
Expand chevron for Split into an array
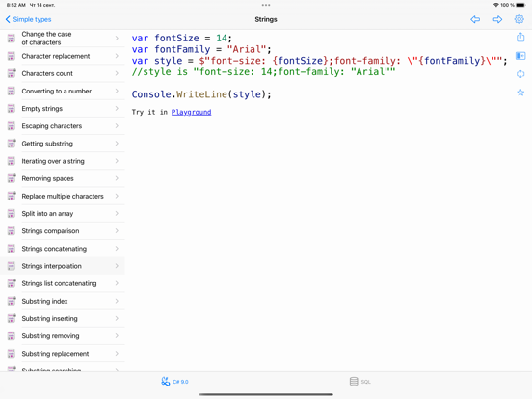click(117, 213)
